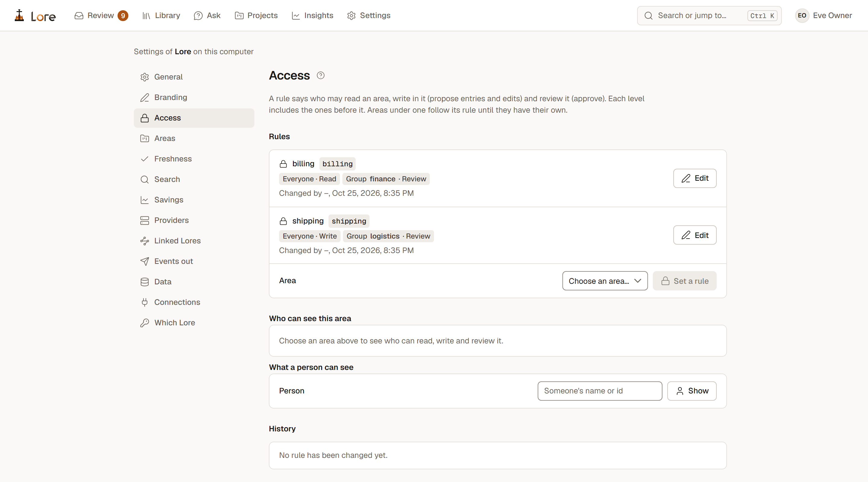868x482 pixels.
Task: Click the Connections plug icon
Action: pos(145,302)
